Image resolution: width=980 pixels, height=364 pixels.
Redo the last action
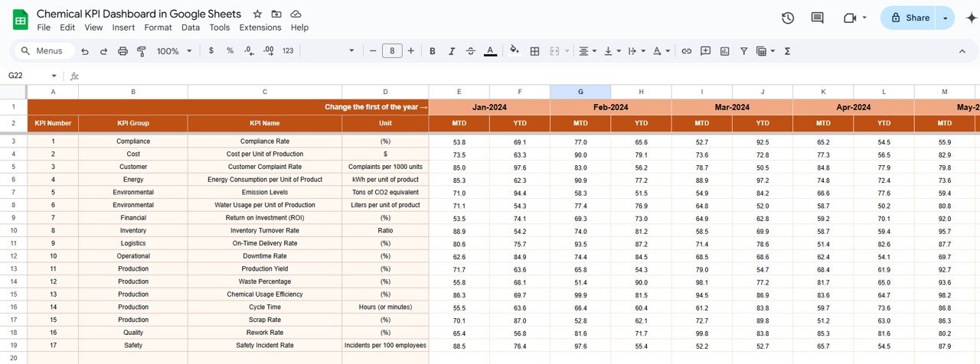click(x=103, y=51)
